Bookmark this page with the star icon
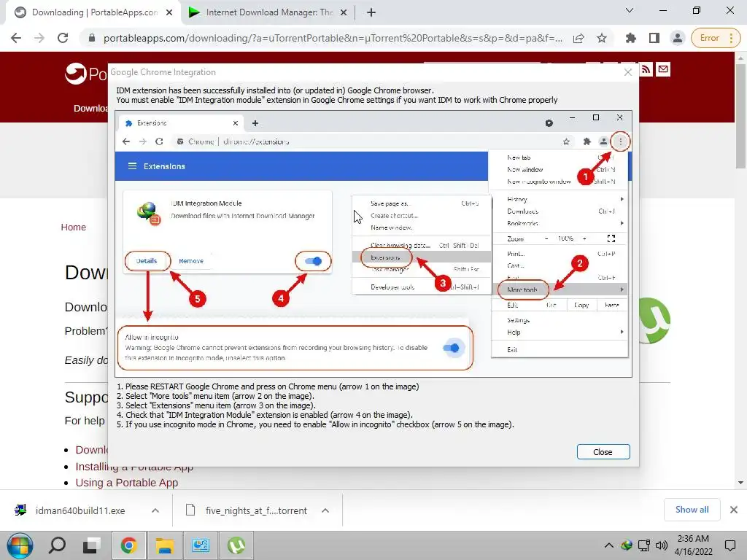The image size is (747, 560). (602, 38)
